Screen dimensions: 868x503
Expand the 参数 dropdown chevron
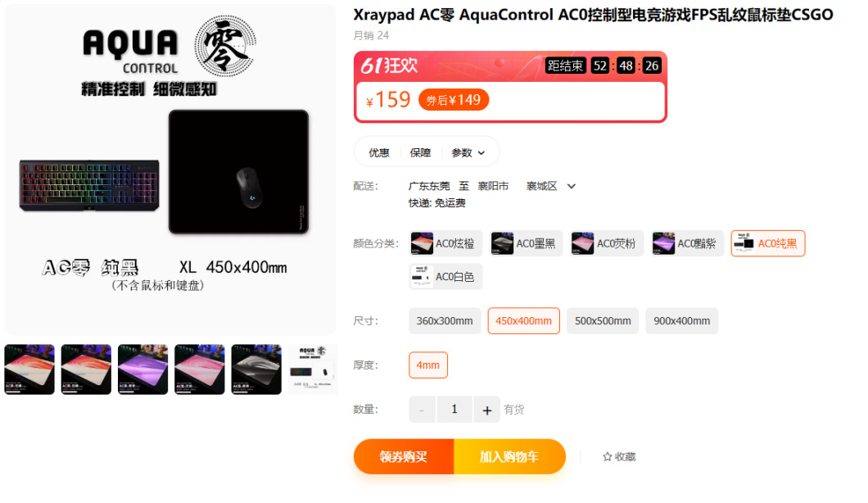pos(481,153)
